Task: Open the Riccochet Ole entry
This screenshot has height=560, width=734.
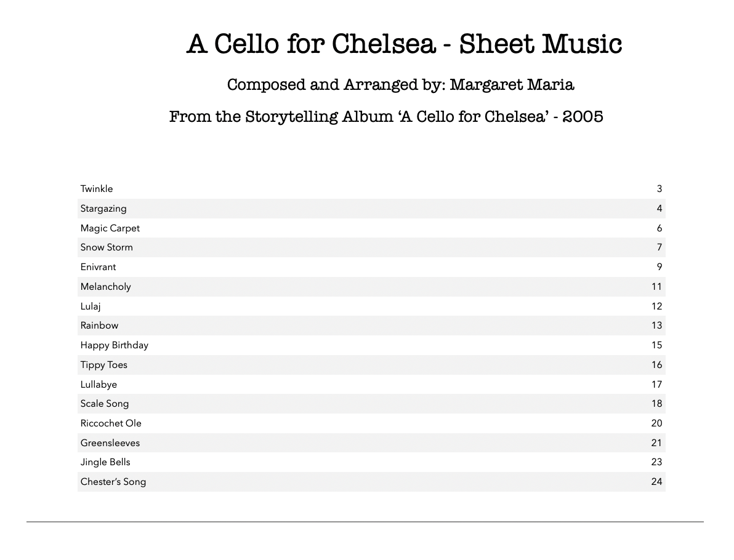Action: coord(111,423)
